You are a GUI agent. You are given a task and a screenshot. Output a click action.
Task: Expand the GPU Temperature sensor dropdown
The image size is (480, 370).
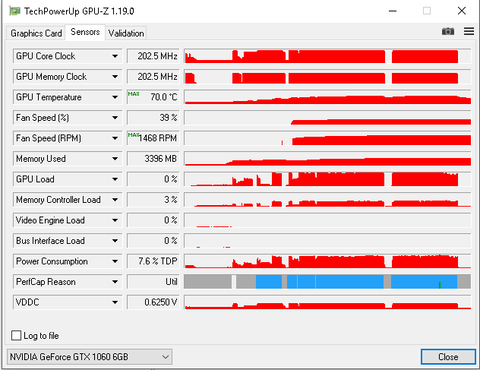pos(68,97)
